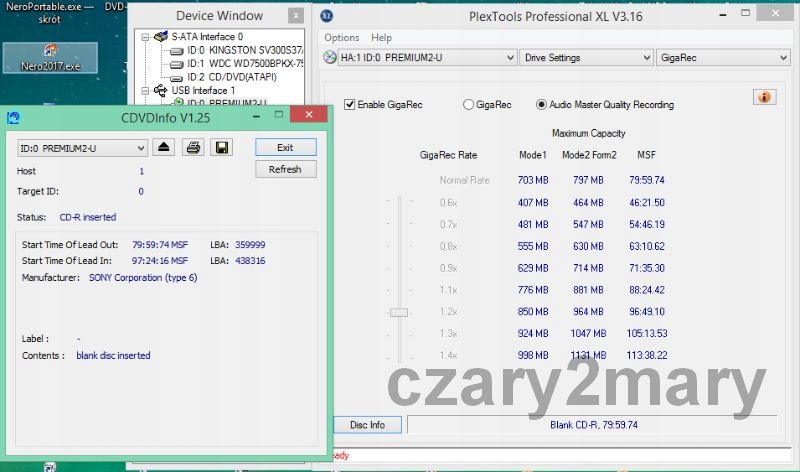Open ID:0 PREMIUM2-U dropdown in CDVDInfo

(x=82, y=148)
